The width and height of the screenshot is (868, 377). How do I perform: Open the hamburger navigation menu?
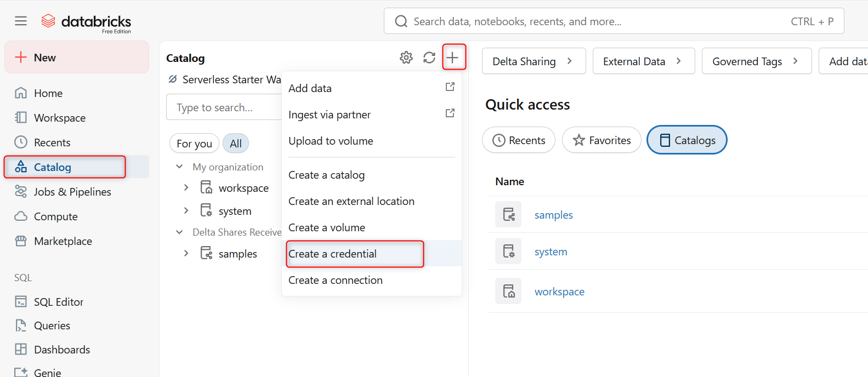coord(21,21)
